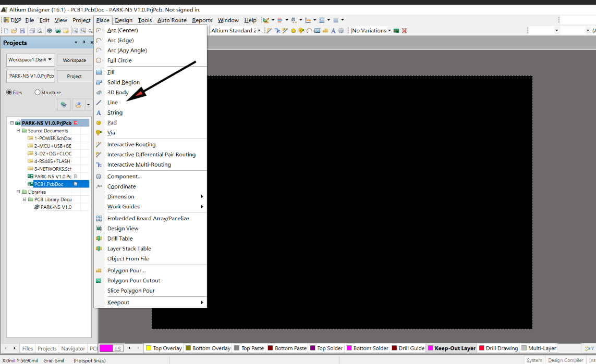Viewport: 596px width, 364px height.
Task: Click the interactive routing toolbar icon
Action: (x=269, y=31)
